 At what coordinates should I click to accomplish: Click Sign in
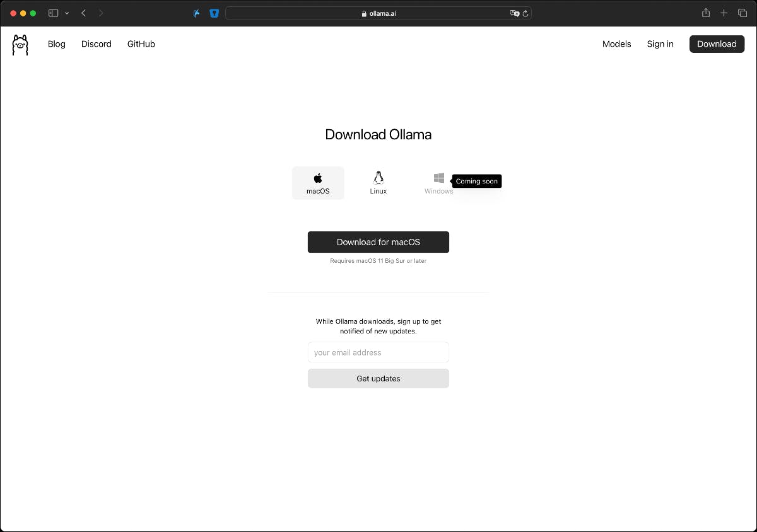tap(660, 44)
